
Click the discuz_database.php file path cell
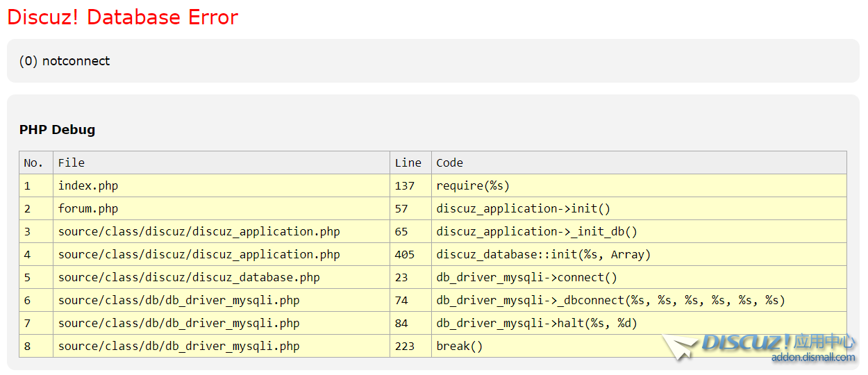pyautogui.click(x=189, y=277)
